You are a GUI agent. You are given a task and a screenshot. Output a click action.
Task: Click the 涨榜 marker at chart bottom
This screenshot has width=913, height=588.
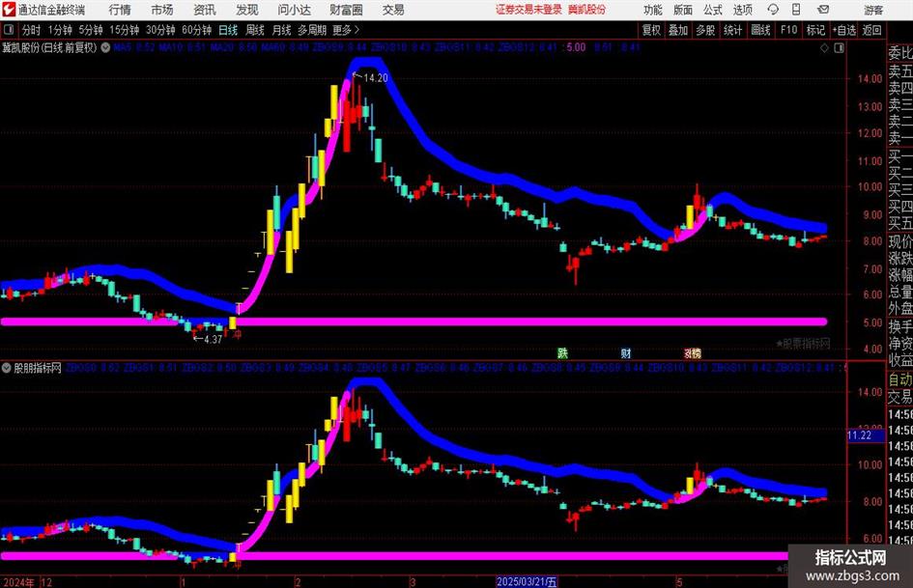point(693,352)
